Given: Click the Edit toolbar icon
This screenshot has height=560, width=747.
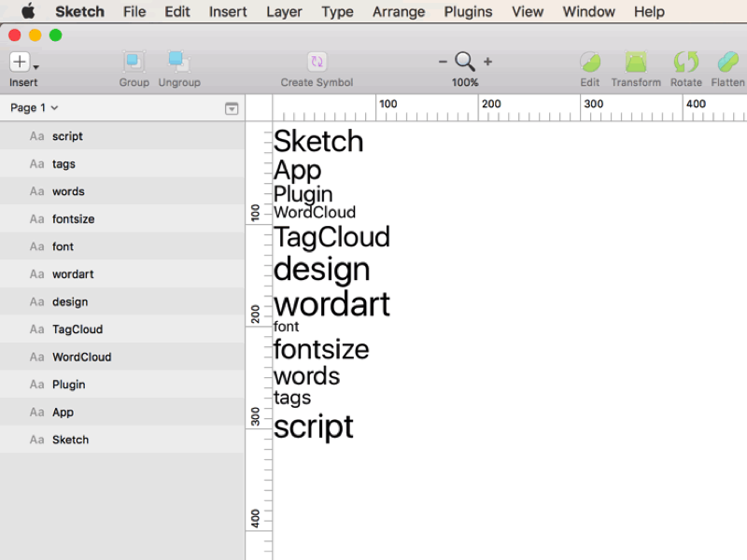Looking at the screenshot, I should [x=590, y=62].
